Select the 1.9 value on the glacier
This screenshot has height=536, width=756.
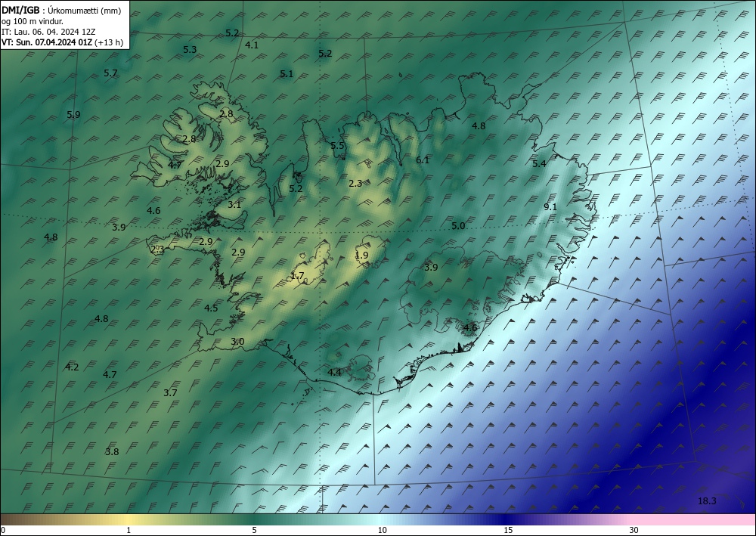(x=361, y=255)
